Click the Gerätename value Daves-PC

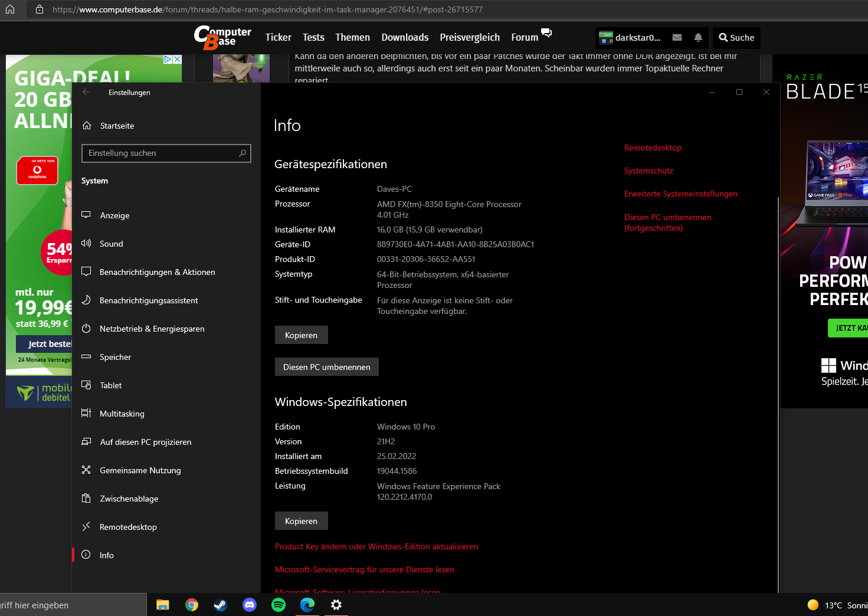394,189
